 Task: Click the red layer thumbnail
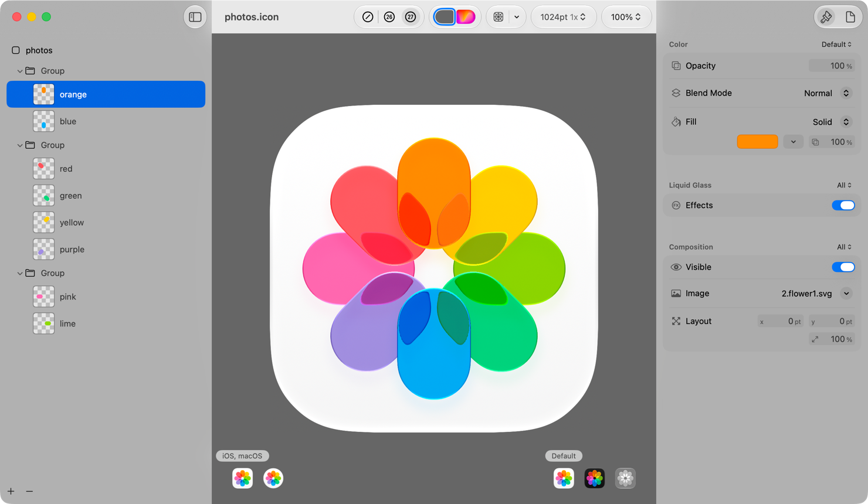pos(44,169)
